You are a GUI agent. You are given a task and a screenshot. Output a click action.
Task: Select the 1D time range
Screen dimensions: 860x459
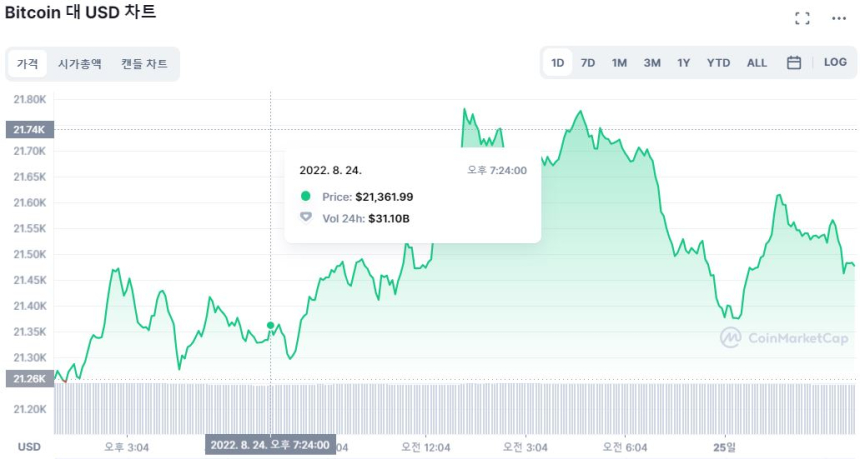(x=558, y=63)
